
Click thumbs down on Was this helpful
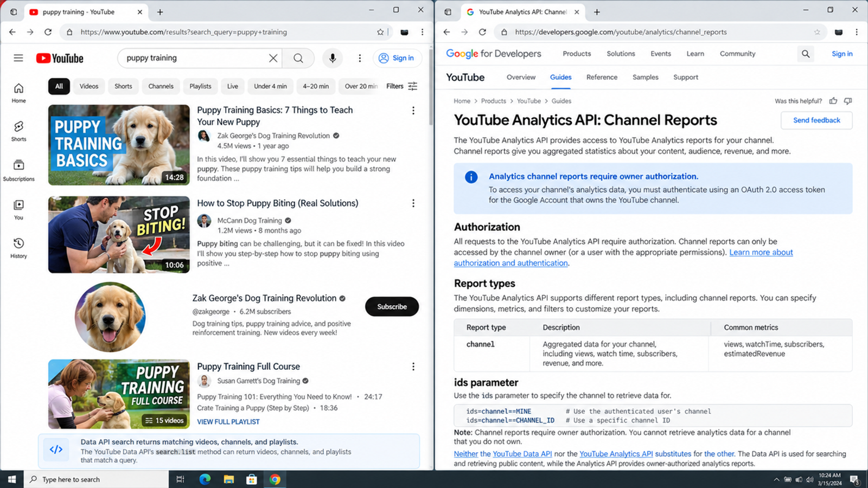click(x=848, y=101)
